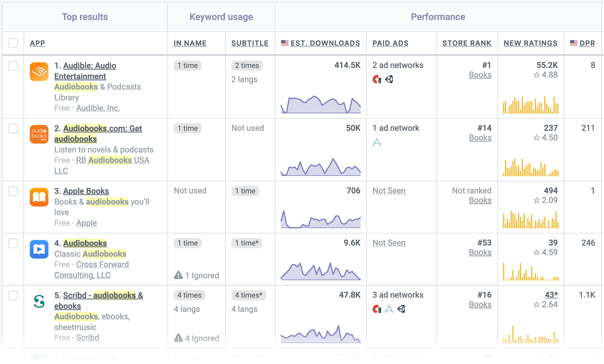The image size is (604, 364).
Task: Click Audible's new ratings bar chart
Action: tap(530, 105)
